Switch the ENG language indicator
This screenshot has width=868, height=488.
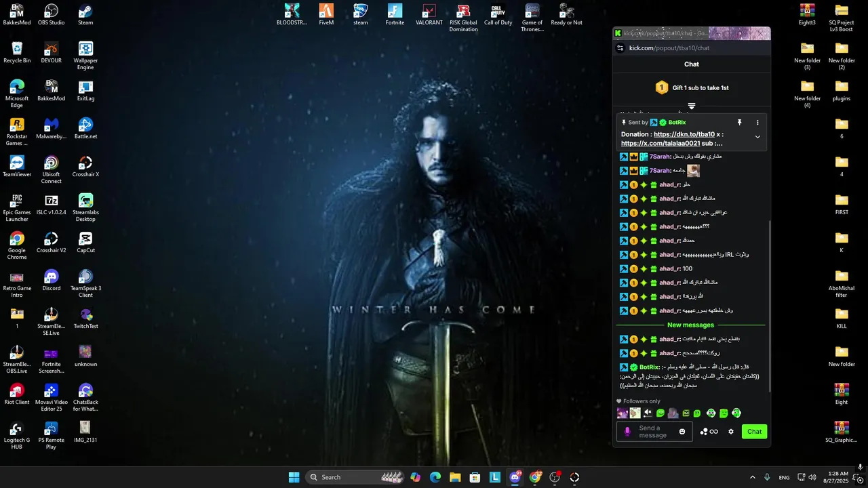click(x=784, y=477)
